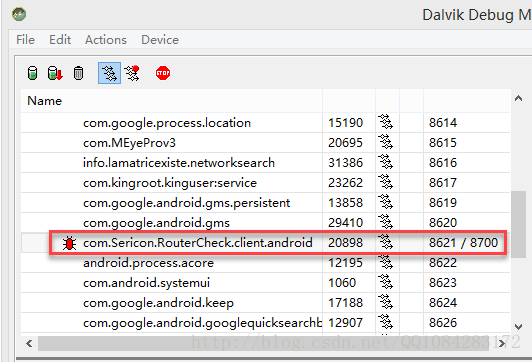Click the horizontal scrollbar thumb
Viewport: 532px width, 362px height.
tap(263, 343)
